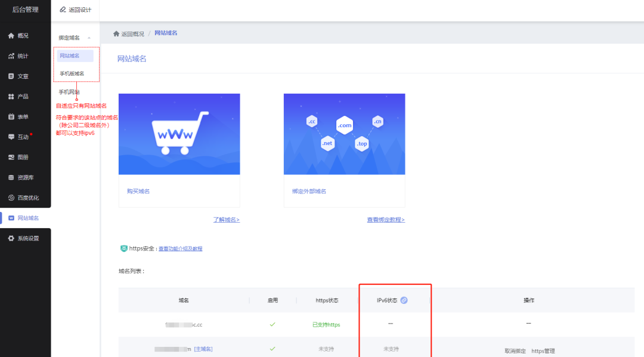Click the 绑定外部域名 card image
The width and height of the screenshot is (644, 357).
344,134
